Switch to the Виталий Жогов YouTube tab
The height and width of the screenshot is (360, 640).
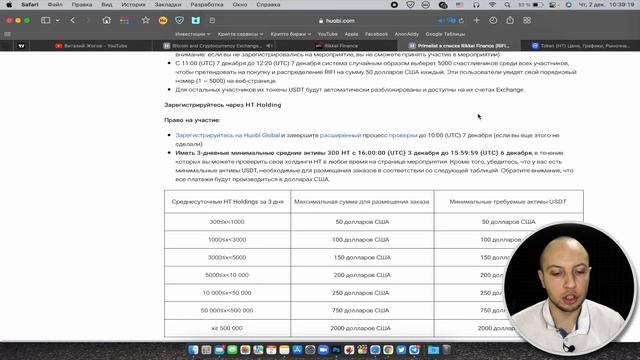click(91, 46)
